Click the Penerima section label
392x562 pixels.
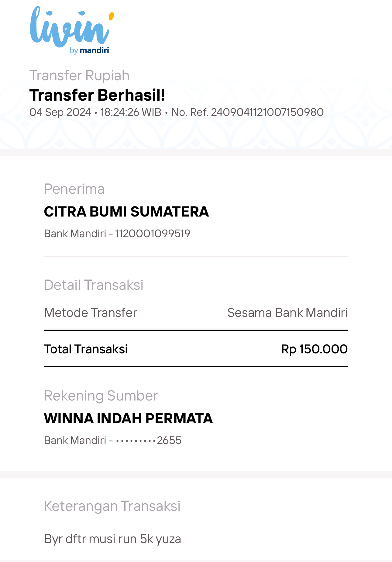74,189
